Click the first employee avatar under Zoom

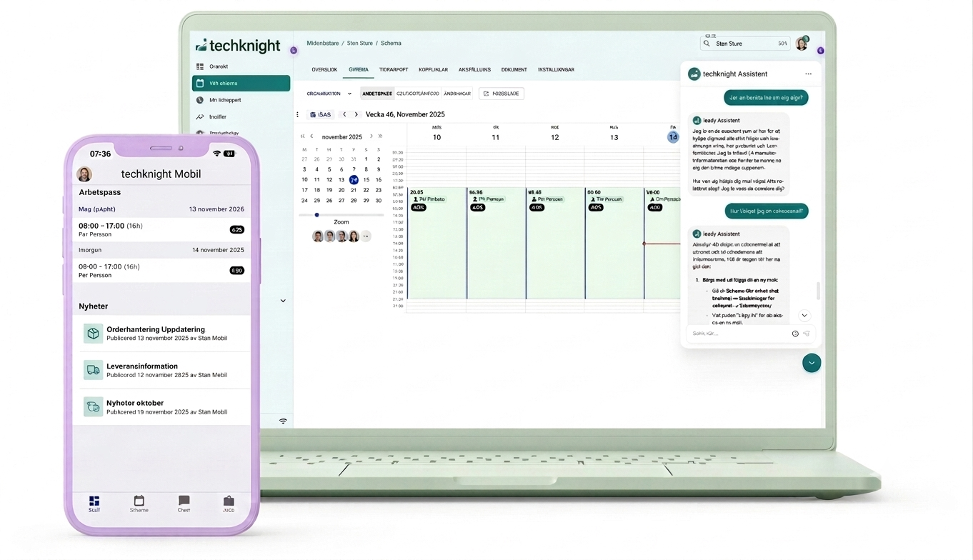tap(318, 236)
